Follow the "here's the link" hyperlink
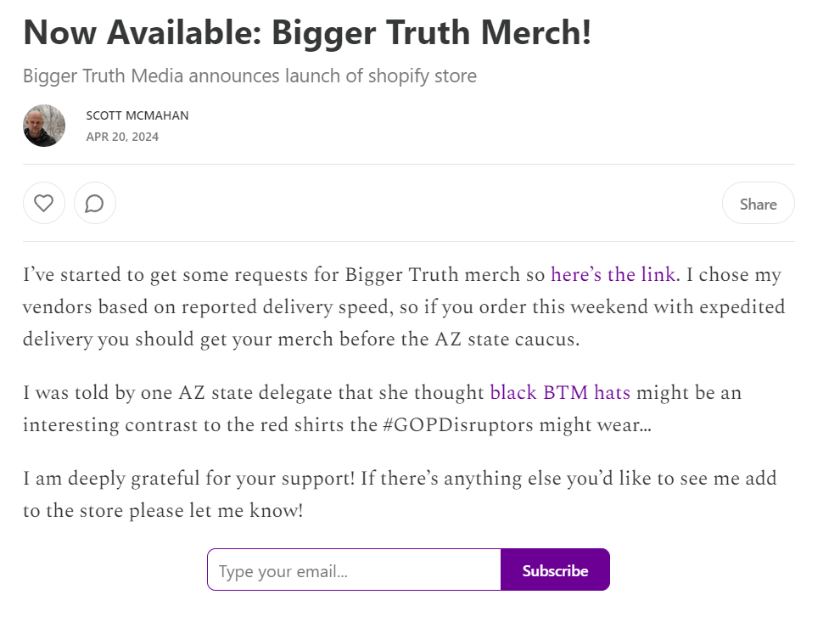The image size is (840, 634). (x=613, y=274)
